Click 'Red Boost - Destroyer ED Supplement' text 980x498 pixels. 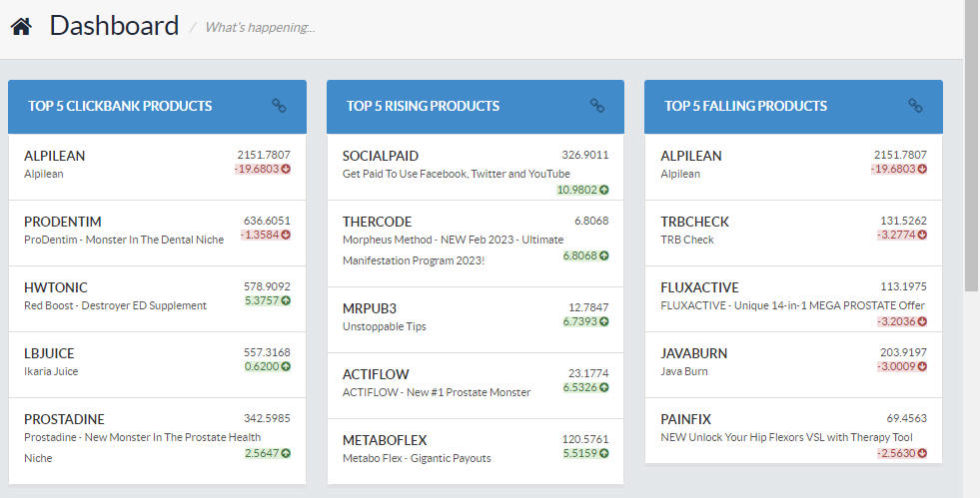point(115,305)
